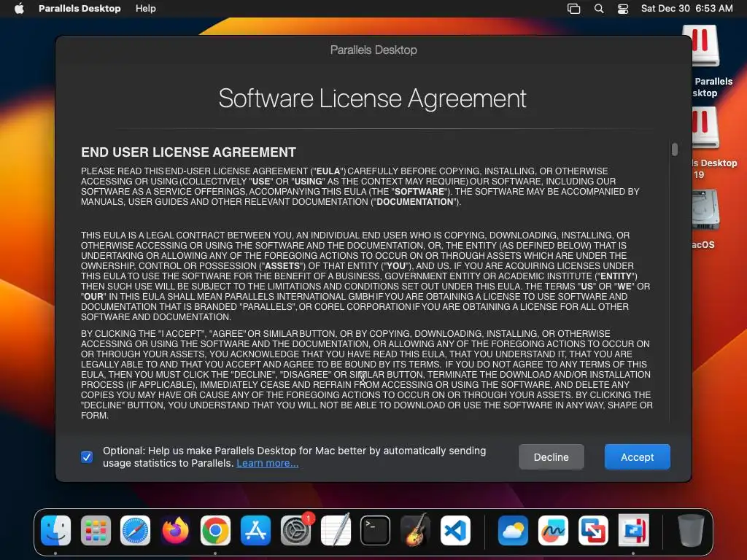Image resolution: width=747 pixels, height=560 pixels.
Task: Open Spotlight search in menu bar
Action: 599,9
